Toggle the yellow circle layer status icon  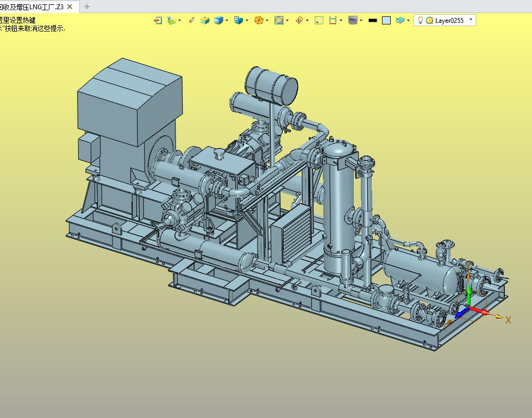coord(429,20)
